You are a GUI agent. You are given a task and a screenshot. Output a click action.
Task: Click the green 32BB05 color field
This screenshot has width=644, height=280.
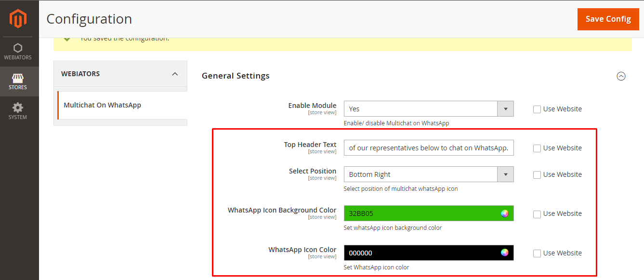coord(429,213)
